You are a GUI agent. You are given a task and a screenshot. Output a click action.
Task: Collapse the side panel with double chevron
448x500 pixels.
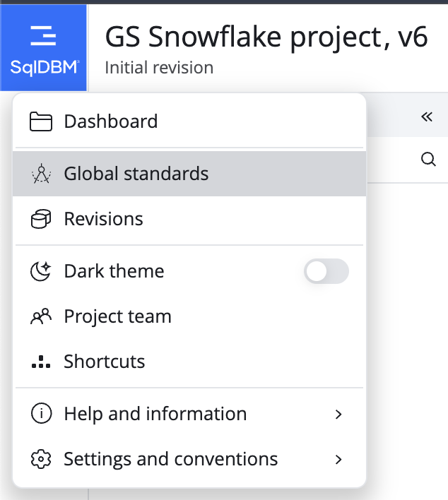(427, 117)
